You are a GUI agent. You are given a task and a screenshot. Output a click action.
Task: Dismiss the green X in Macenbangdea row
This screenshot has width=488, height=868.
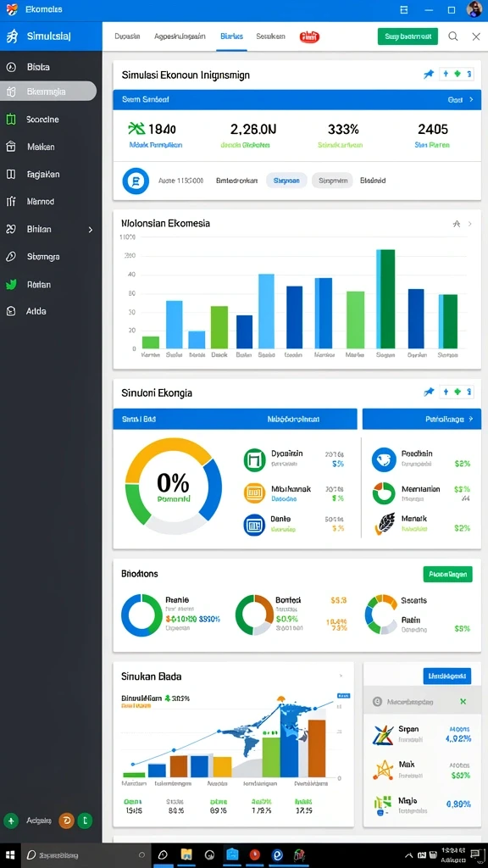coord(463,701)
